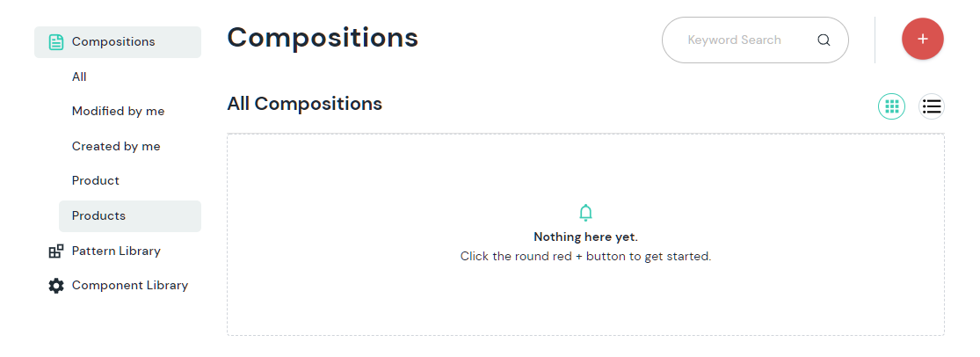Click the All Compositions heading
Image resolution: width=980 pixels, height=357 pixels.
[x=304, y=104]
